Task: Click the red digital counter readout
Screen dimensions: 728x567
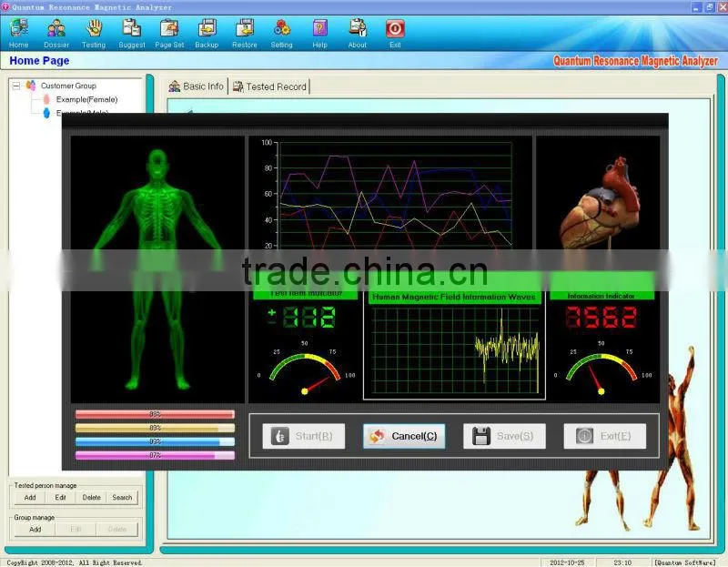Action: point(602,318)
